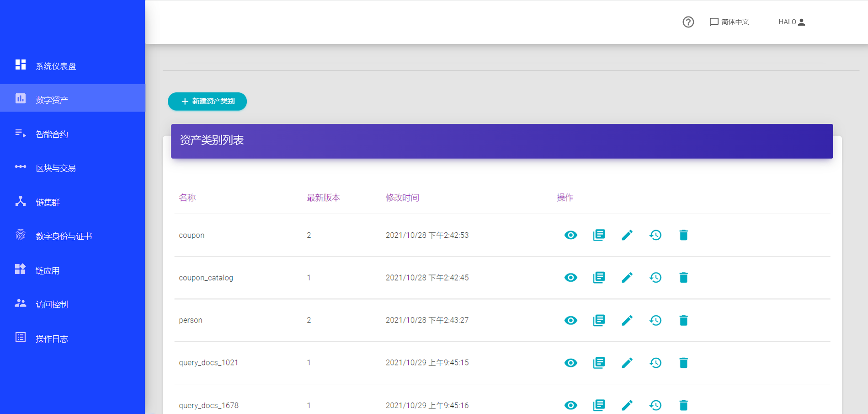Open document list icon for query_docs_1021

(x=599, y=363)
